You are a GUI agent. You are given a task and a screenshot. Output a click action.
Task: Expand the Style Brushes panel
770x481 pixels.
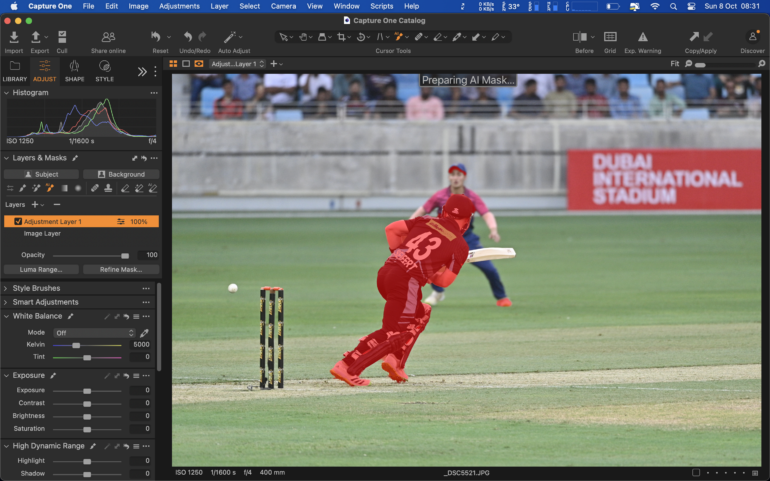point(6,288)
